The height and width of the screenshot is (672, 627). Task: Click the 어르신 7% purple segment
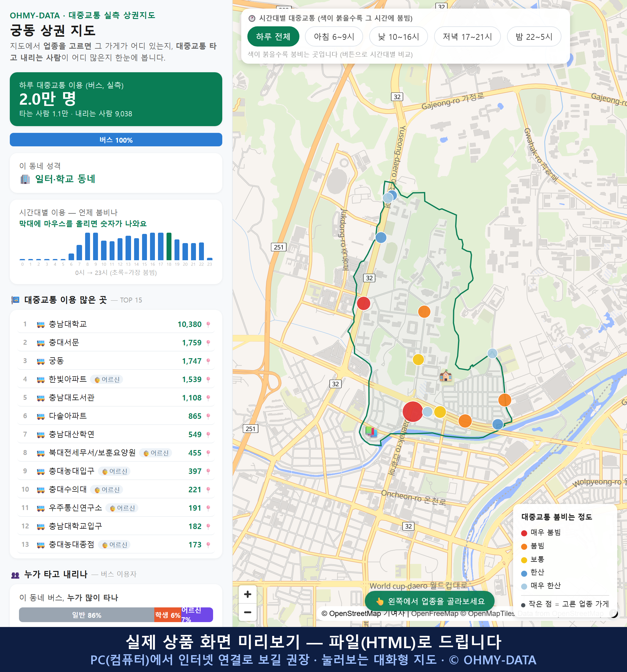pyautogui.click(x=197, y=614)
